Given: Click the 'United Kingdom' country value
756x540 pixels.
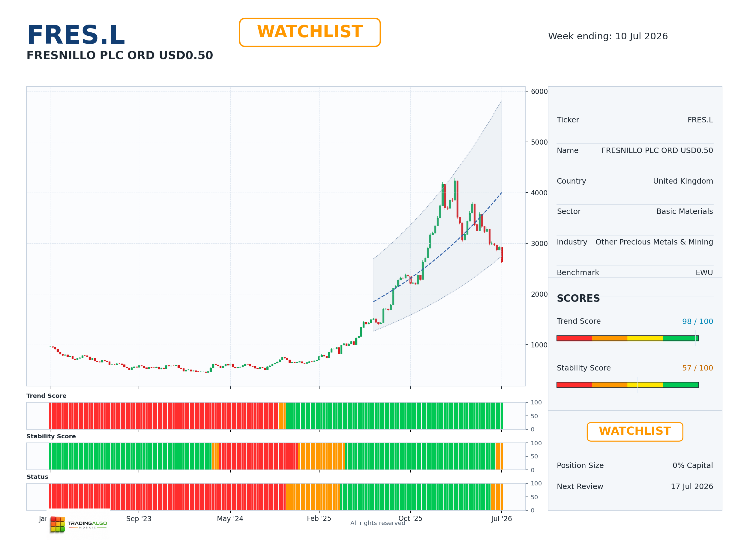Looking at the screenshot, I should point(683,181).
